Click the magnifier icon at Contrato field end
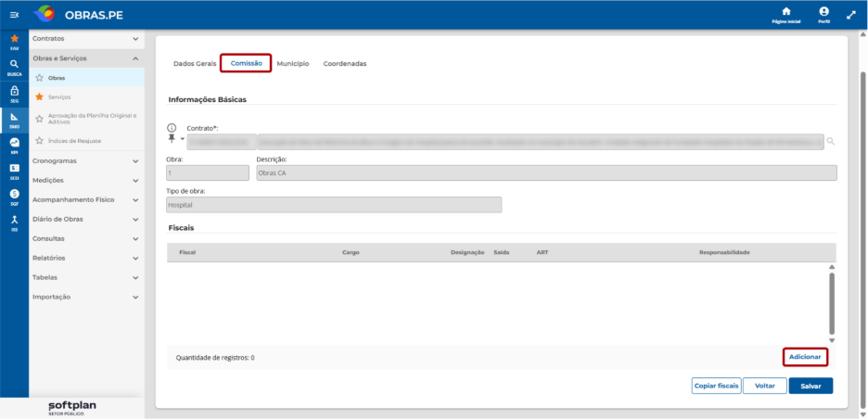 click(x=830, y=142)
